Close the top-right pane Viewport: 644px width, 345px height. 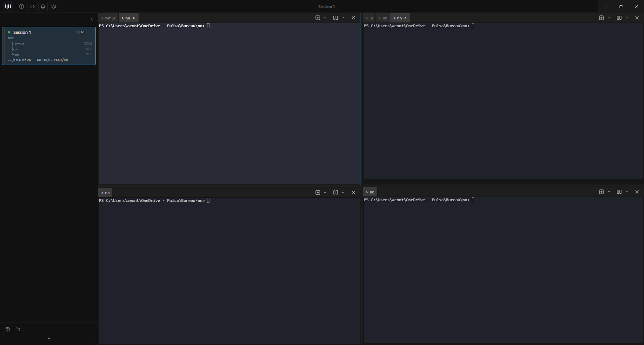point(637,18)
